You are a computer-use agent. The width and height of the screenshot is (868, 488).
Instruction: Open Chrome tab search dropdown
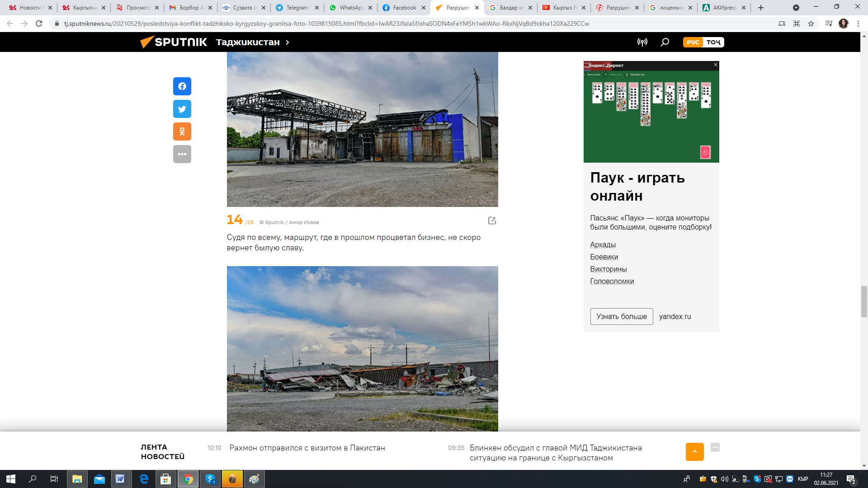click(796, 8)
